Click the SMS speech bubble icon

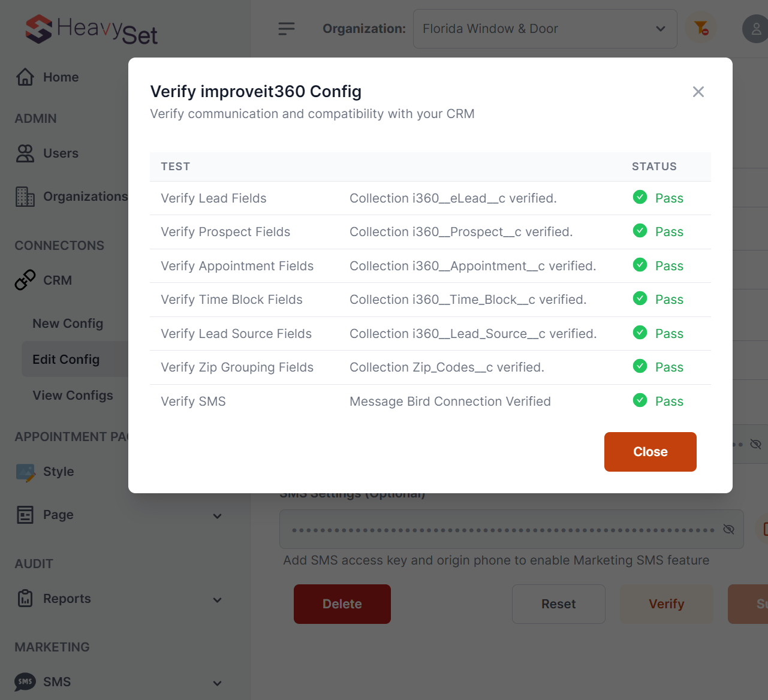25,681
